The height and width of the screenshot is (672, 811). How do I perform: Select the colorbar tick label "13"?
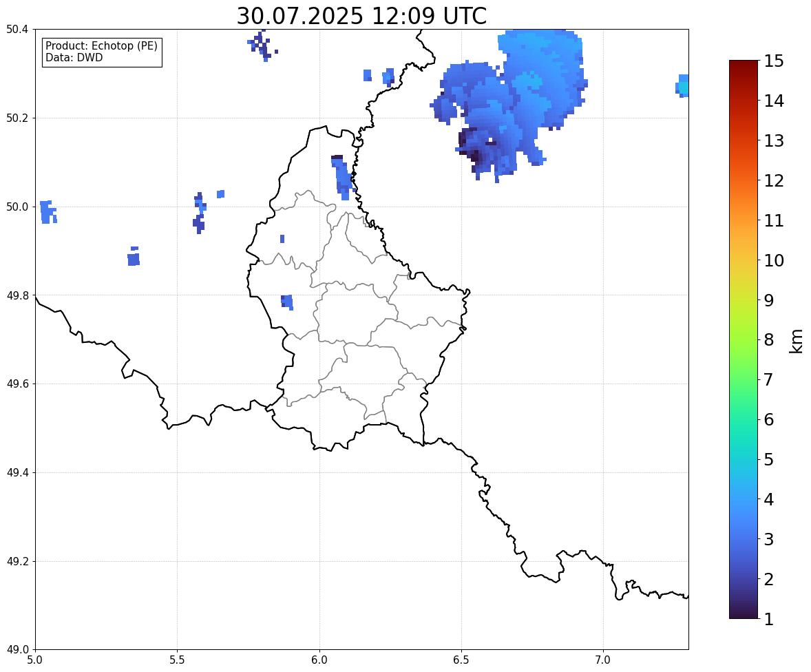tap(774, 140)
